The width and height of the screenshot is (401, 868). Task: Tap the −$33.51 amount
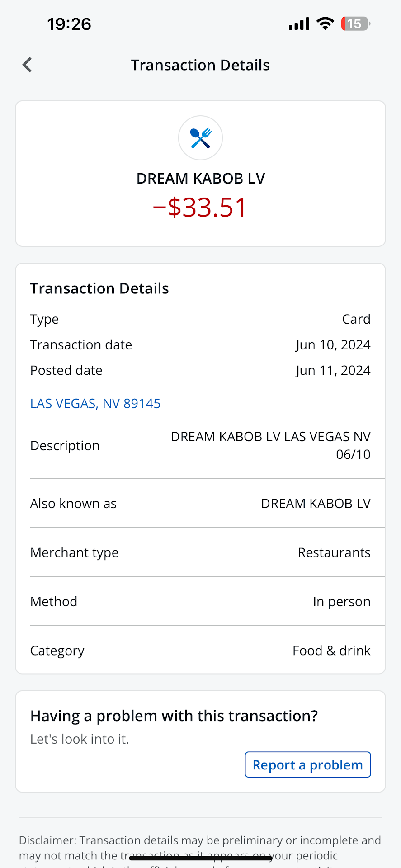200,208
